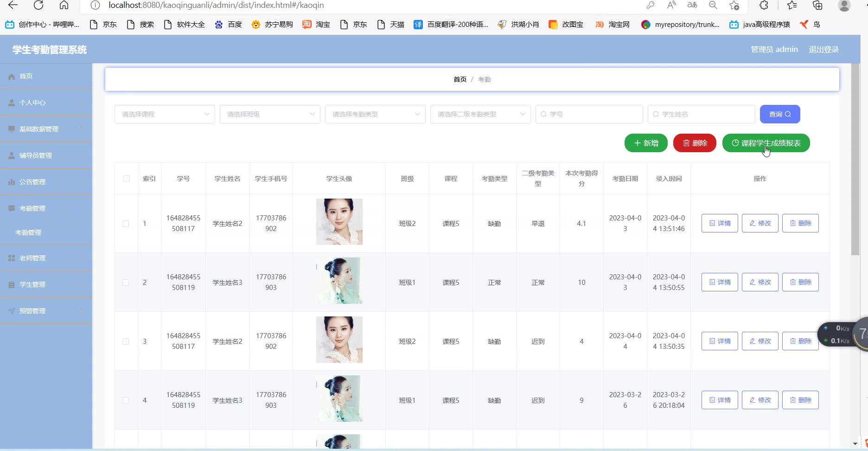Click the red 删除 batch button
Image resolution: width=868 pixels, height=451 pixels.
point(695,143)
